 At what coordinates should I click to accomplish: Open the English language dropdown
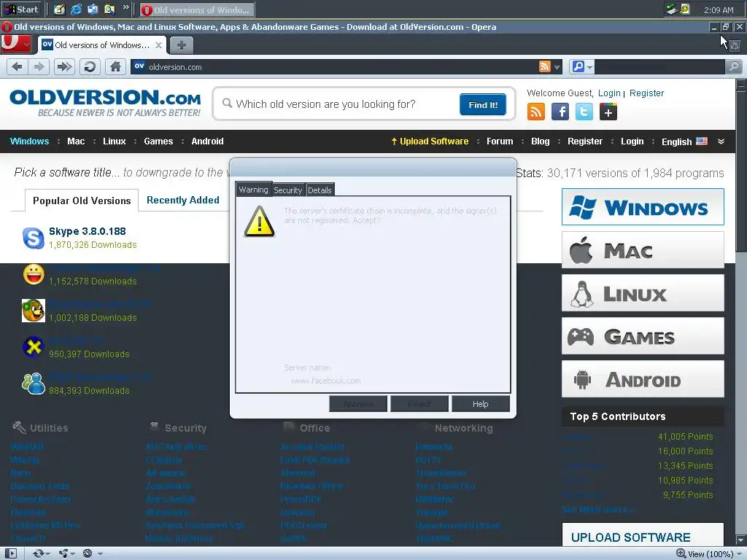click(x=684, y=141)
